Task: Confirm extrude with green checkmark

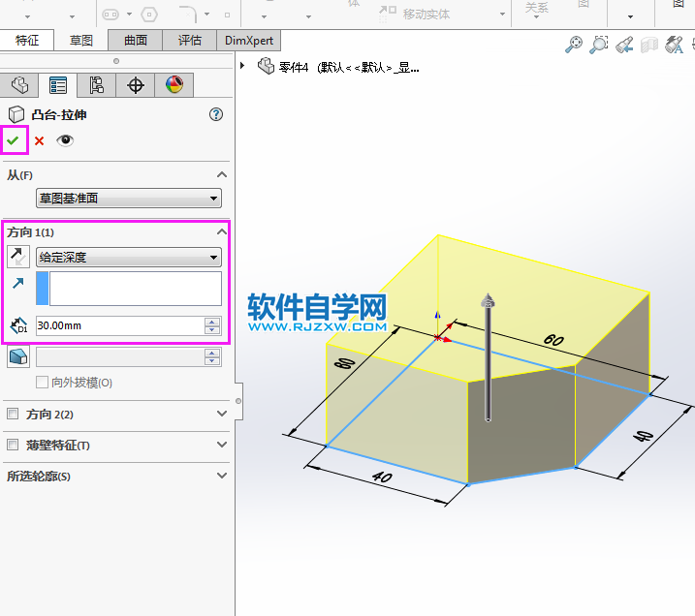Action: [13, 140]
